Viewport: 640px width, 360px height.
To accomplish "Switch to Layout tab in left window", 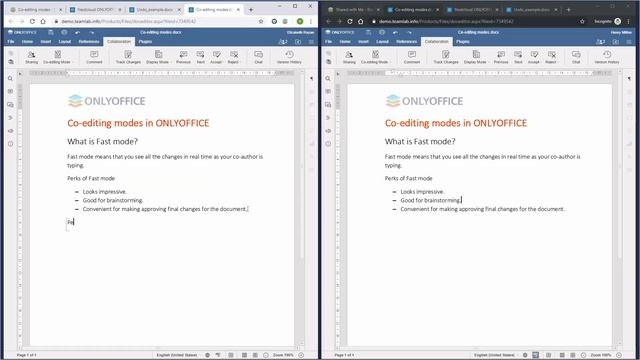I will [64, 42].
